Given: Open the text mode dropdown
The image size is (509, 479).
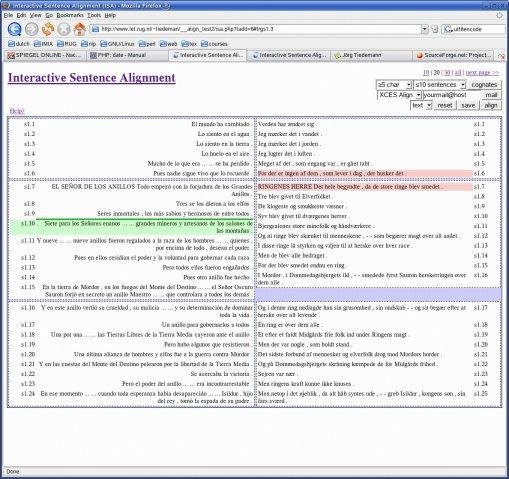Looking at the screenshot, I should click(x=421, y=105).
